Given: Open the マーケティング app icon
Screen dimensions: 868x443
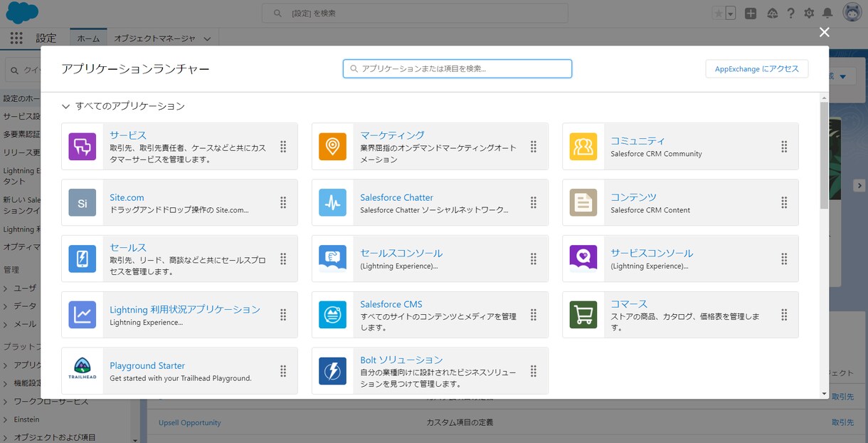Looking at the screenshot, I should click(x=332, y=147).
